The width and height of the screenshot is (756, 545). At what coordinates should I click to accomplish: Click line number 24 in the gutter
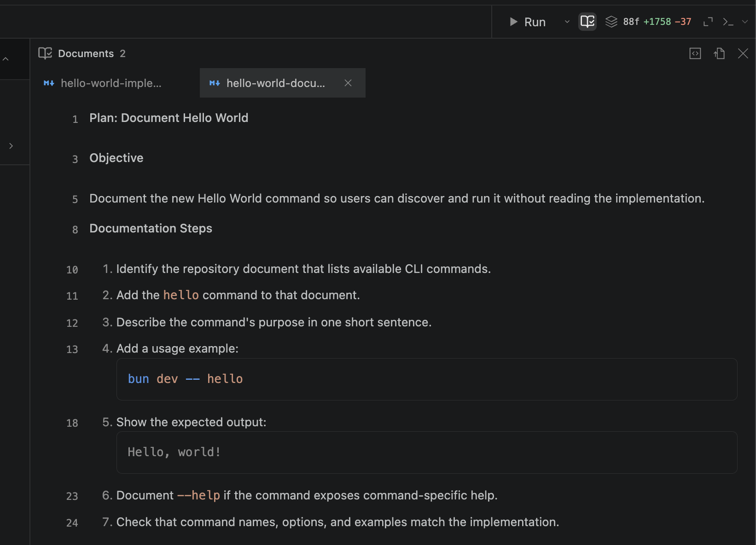(x=72, y=523)
